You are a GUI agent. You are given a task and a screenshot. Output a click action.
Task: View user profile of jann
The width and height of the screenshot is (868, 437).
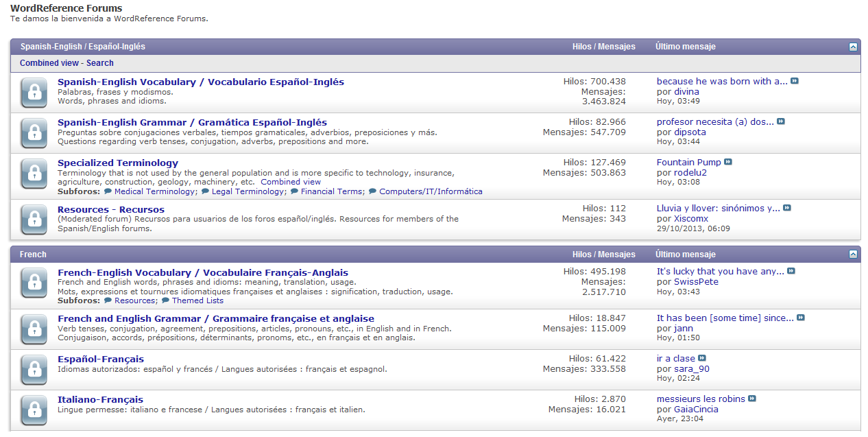pos(684,329)
